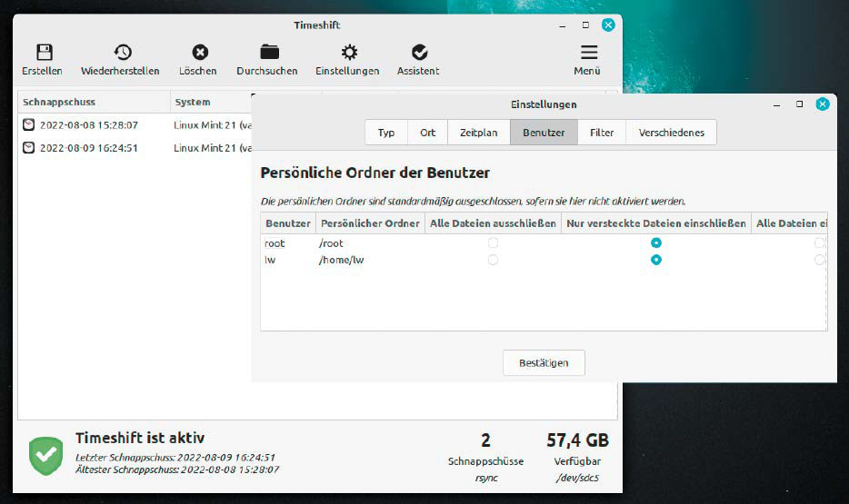Click the green shield status icon
This screenshot has width=849, height=504.
(46, 455)
